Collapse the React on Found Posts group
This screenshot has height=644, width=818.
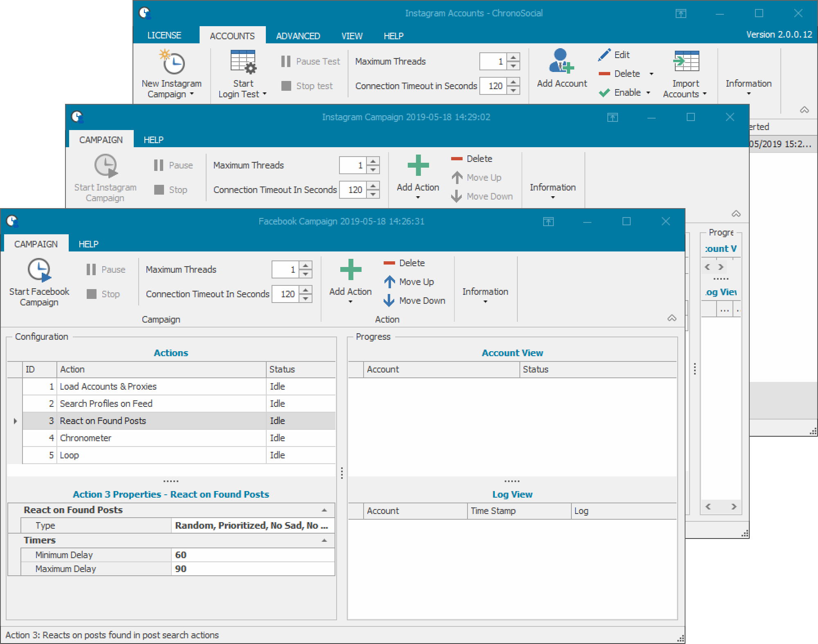point(324,510)
